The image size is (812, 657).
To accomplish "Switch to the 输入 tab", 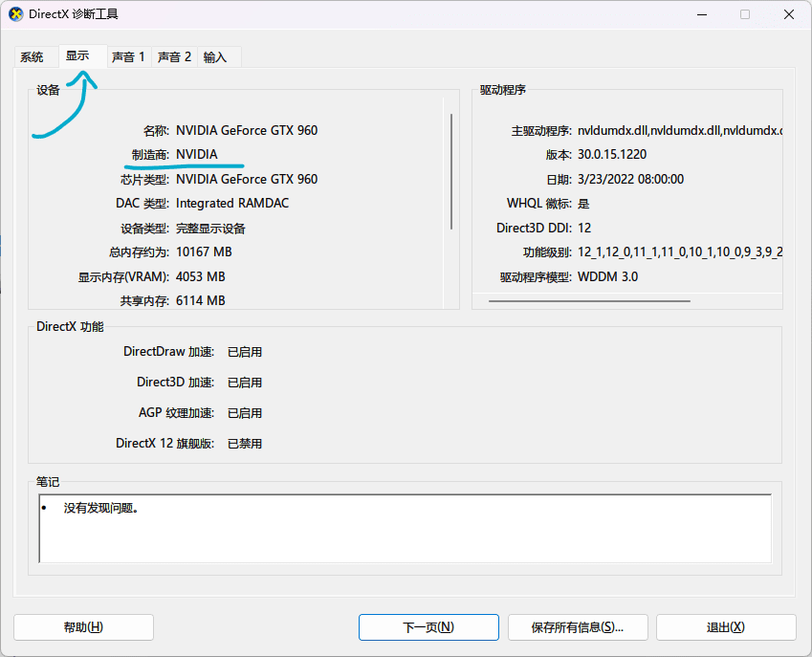I will (218, 56).
